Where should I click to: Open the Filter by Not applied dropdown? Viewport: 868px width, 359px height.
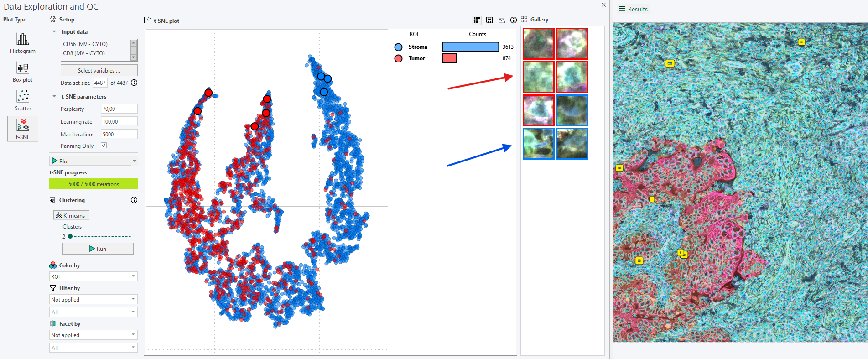pos(93,299)
